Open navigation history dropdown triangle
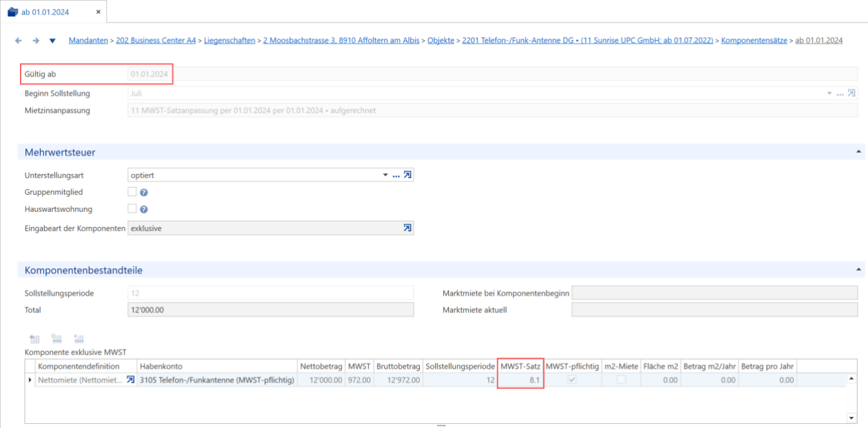 pyautogui.click(x=52, y=41)
